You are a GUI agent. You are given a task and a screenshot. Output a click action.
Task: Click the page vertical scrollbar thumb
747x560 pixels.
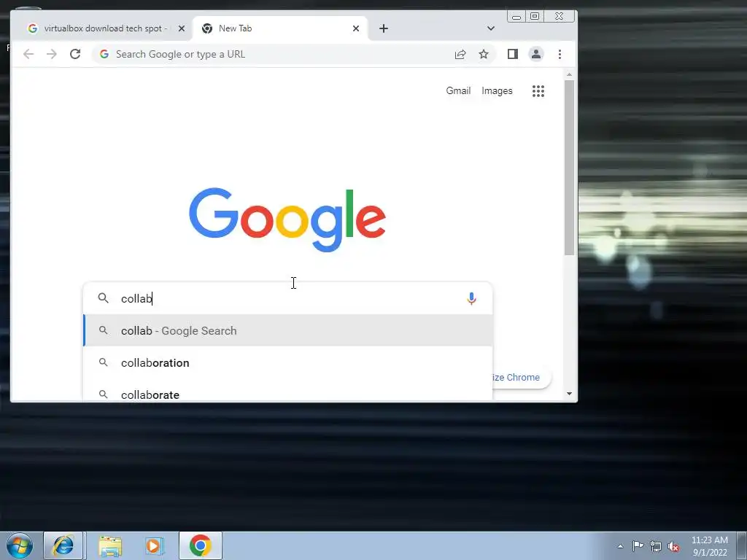click(x=569, y=168)
